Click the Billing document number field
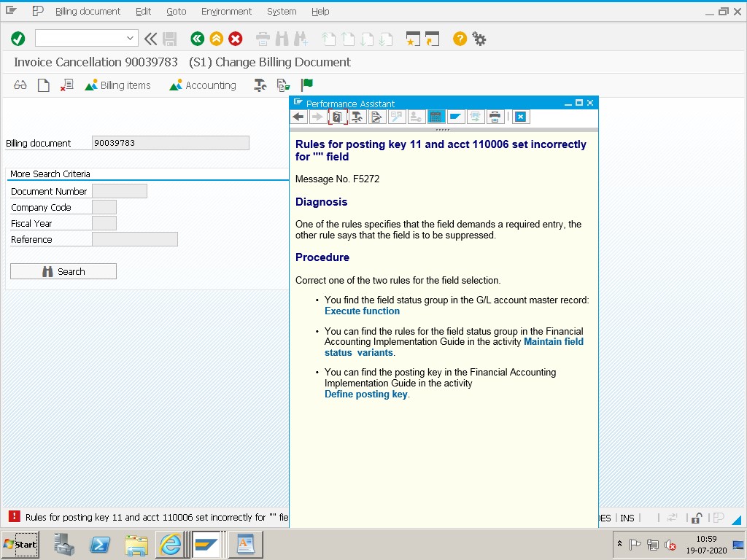This screenshot has width=747, height=560. click(x=171, y=143)
